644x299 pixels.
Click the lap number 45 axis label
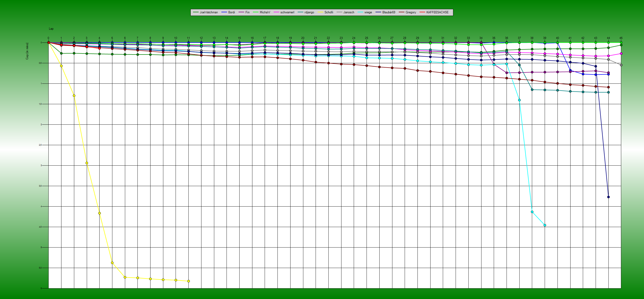point(621,38)
